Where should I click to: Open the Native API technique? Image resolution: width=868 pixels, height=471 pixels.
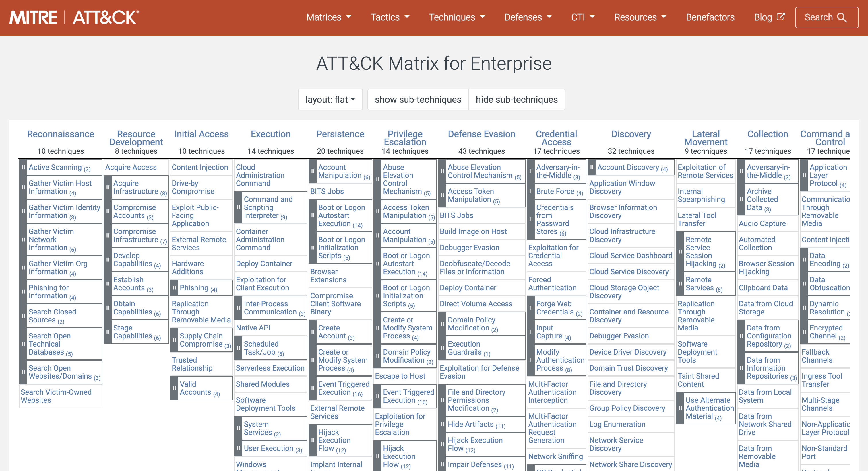(253, 328)
